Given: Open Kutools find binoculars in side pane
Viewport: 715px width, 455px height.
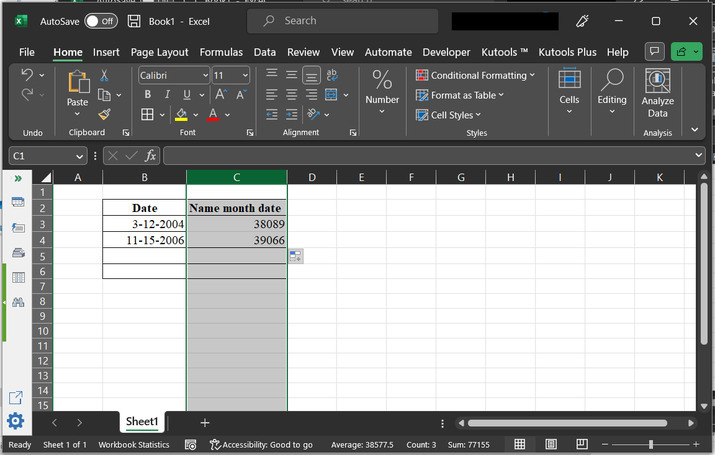Looking at the screenshot, I should [17, 302].
